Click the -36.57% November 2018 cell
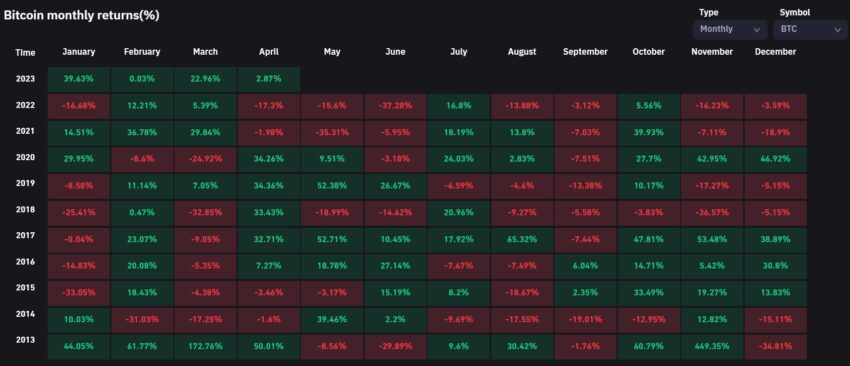850x366 pixels. [712, 213]
